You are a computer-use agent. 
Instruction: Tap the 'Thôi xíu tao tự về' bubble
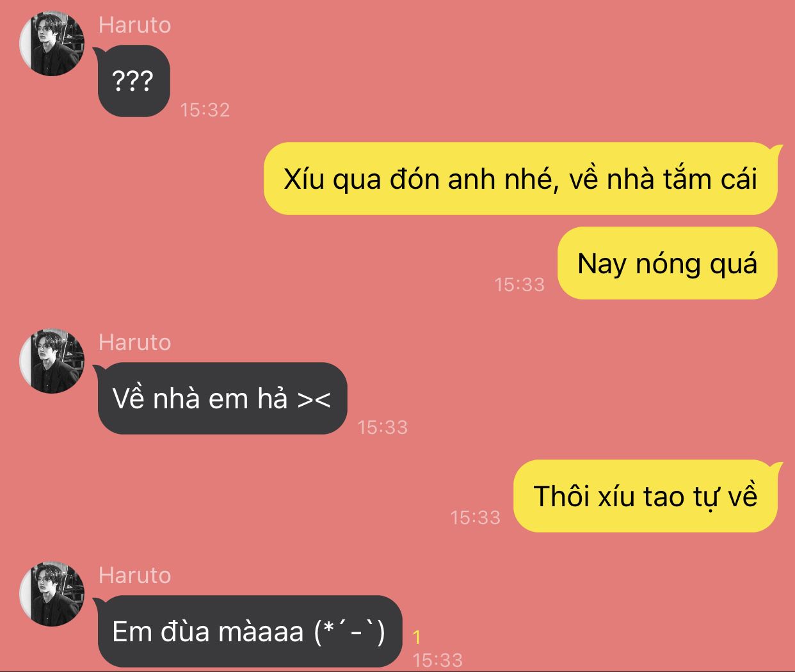(647, 496)
